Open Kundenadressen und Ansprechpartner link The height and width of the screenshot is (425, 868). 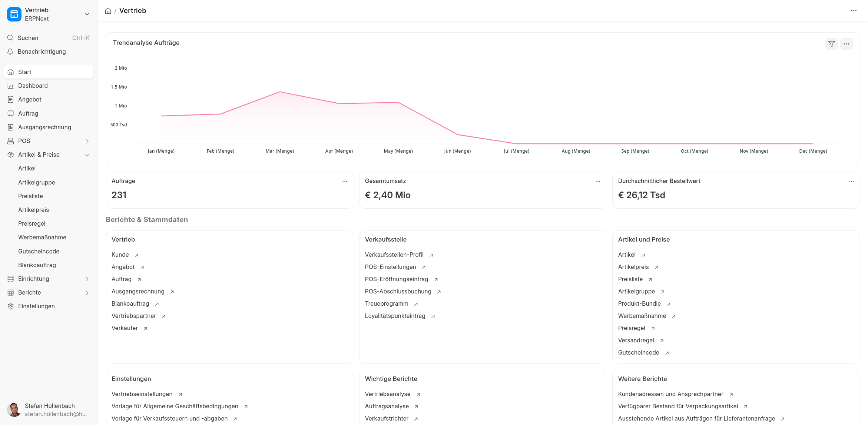(670, 394)
